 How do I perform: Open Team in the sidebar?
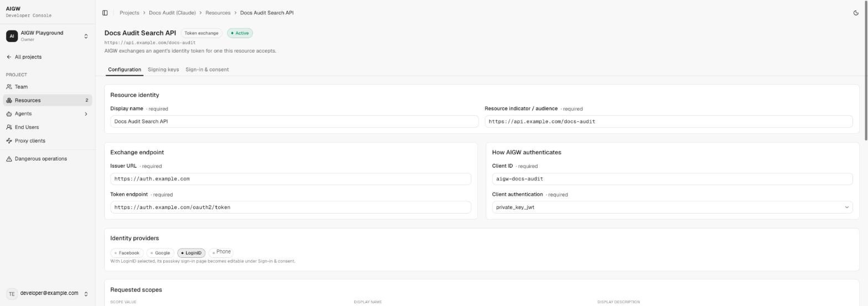21,87
